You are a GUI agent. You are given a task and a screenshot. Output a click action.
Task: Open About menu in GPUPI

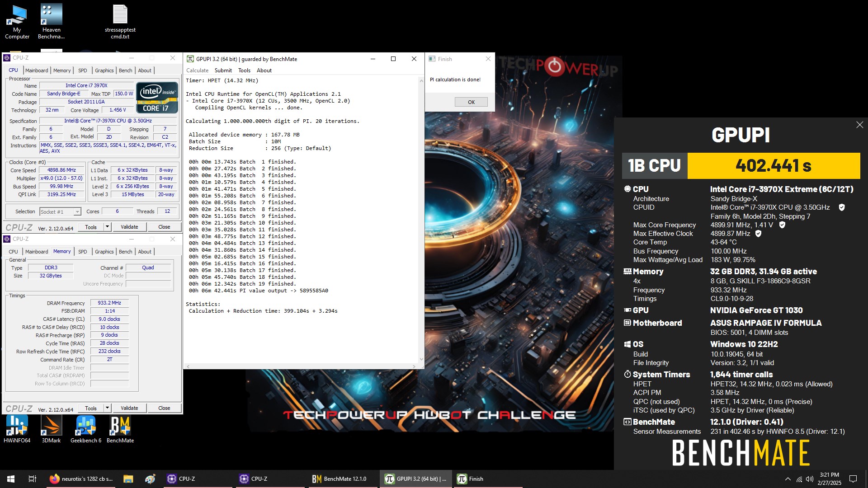pos(264,70)
